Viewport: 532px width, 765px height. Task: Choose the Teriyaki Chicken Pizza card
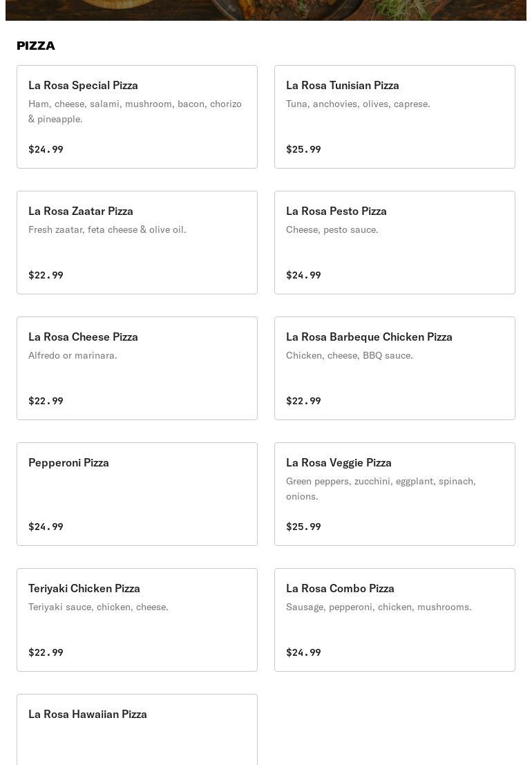[x=137, y=620]
